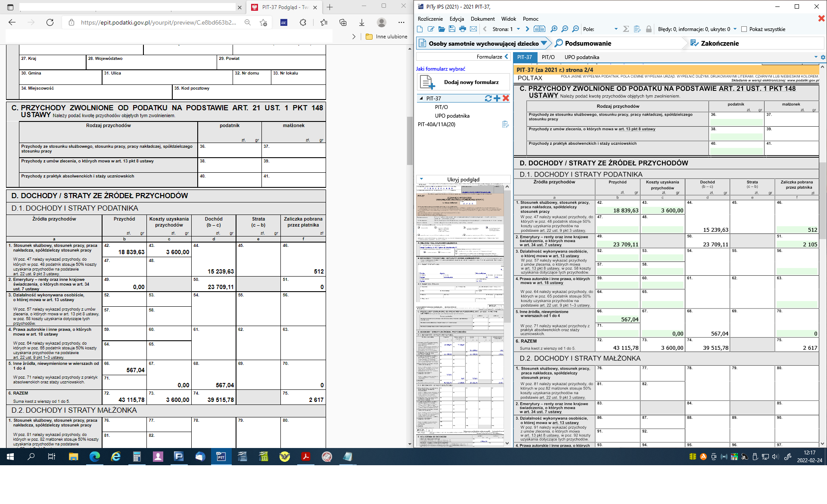The height and width of the screenshot is (504, 827).
Task: Switch to the PIT/O tab
Action: [x=548, y=57]
